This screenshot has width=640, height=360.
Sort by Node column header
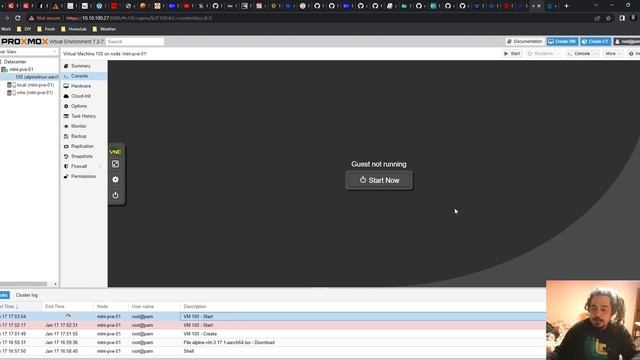pyautogui.click(x=111, y=307)
